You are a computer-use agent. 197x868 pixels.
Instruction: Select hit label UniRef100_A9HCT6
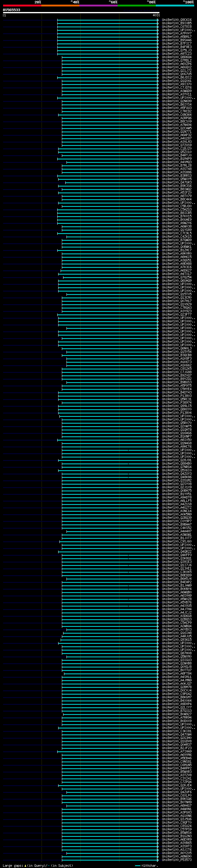(177, 446)
